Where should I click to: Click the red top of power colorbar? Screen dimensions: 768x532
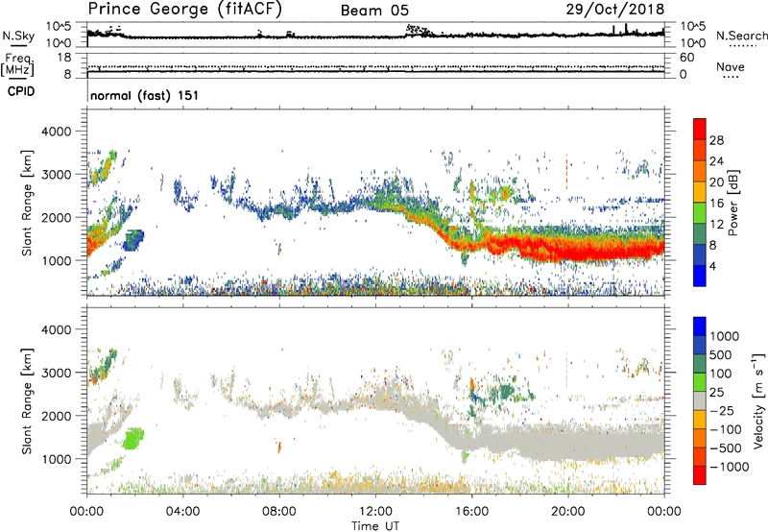[700, 129]
